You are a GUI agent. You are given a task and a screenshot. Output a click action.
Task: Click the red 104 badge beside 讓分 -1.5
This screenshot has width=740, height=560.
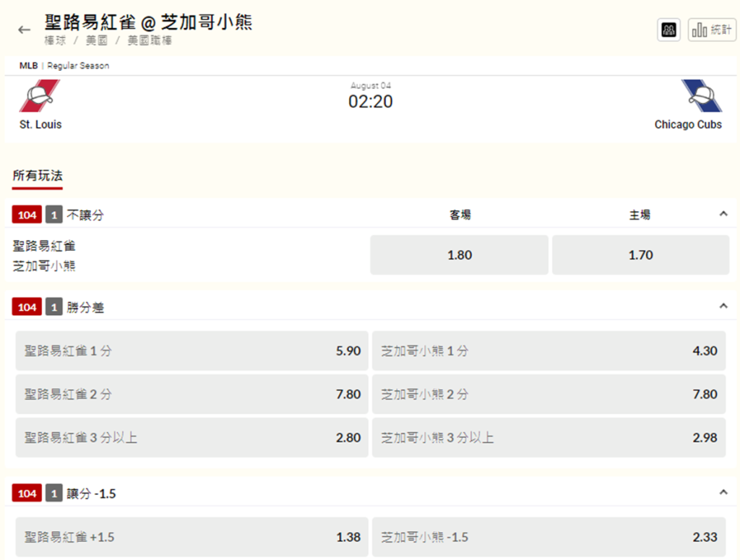[27, 494]
